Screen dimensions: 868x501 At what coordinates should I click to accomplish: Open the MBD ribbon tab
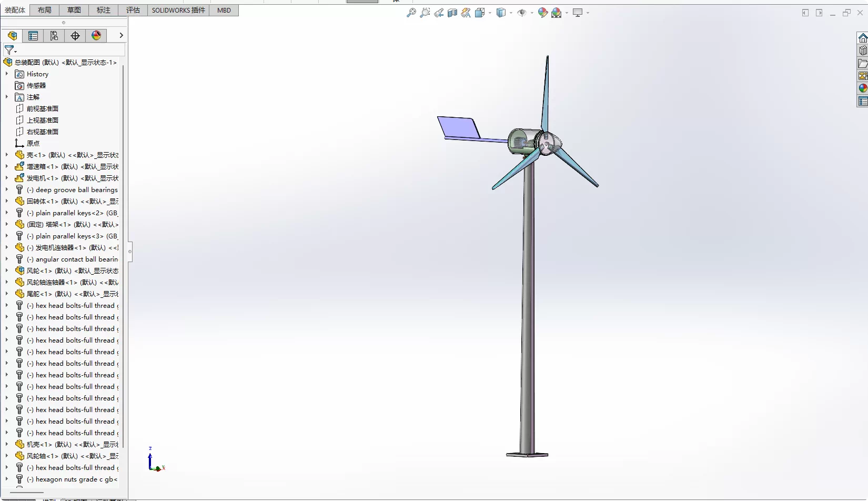click(x=224, y=10)
